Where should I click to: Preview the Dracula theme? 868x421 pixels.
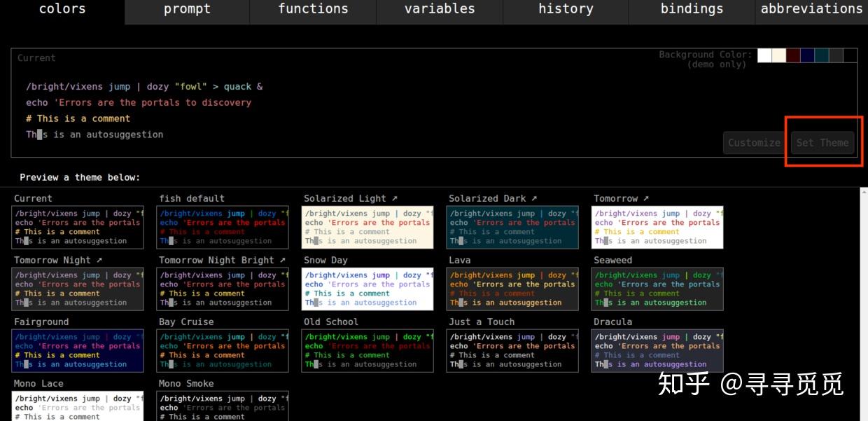pyautogui.click(x=657, y=350)
